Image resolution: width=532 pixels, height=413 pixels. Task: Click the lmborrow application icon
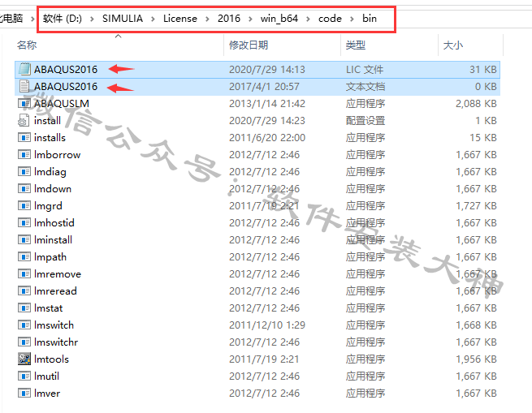(24, 155)
